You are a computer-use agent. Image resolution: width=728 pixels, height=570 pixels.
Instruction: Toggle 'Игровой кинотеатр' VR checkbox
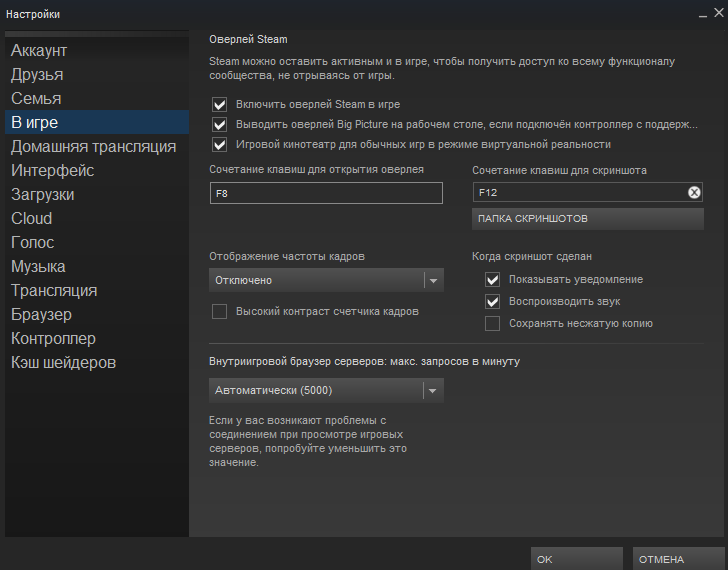tap(219, 144)
